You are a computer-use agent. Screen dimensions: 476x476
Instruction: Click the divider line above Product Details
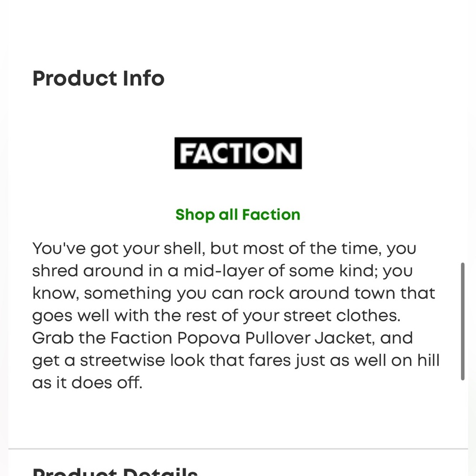coord(238,448)
